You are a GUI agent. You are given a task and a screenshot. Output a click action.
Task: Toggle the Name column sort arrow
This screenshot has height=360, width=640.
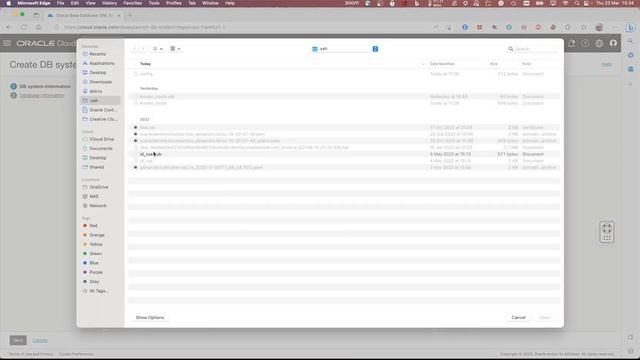click(x=423, y=64)
